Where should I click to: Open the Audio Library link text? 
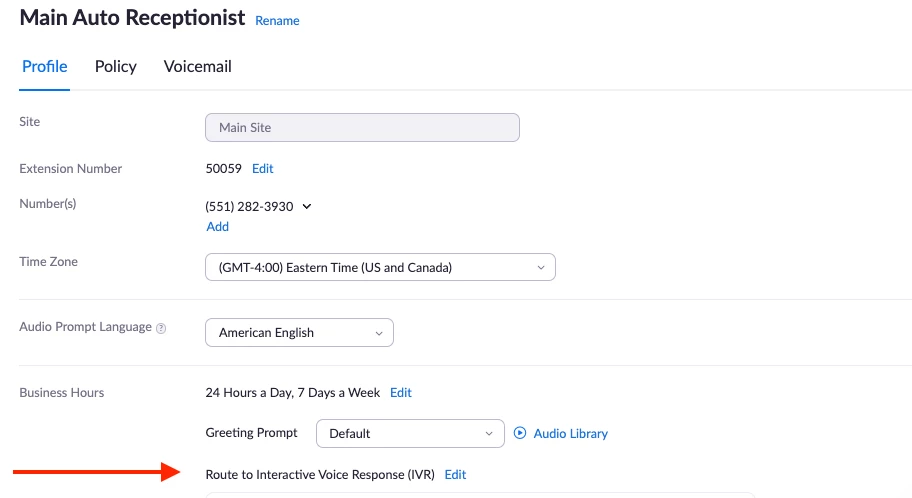[570, 434]
